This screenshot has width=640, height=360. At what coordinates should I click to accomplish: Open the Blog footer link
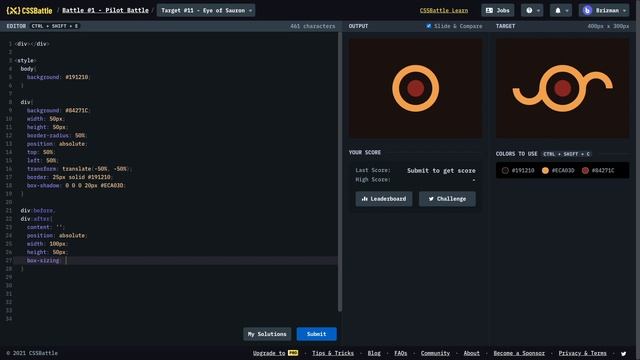coord(374,353)
